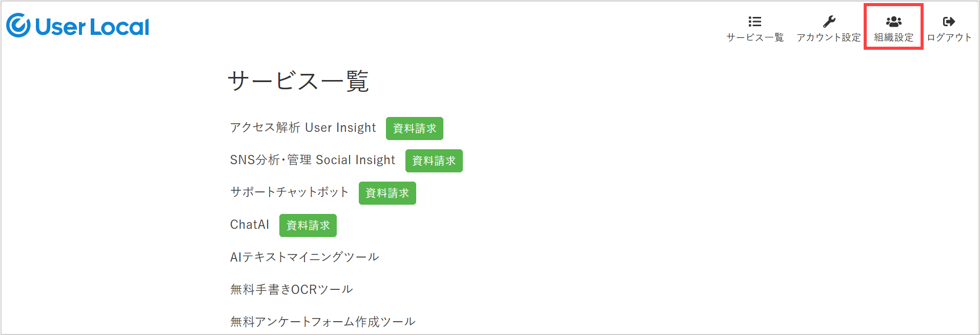The height and width of the screenshot is (335, 980).
Task: Open 無料アンケートフォーム作成ツール link
Action: pos(323,322)
